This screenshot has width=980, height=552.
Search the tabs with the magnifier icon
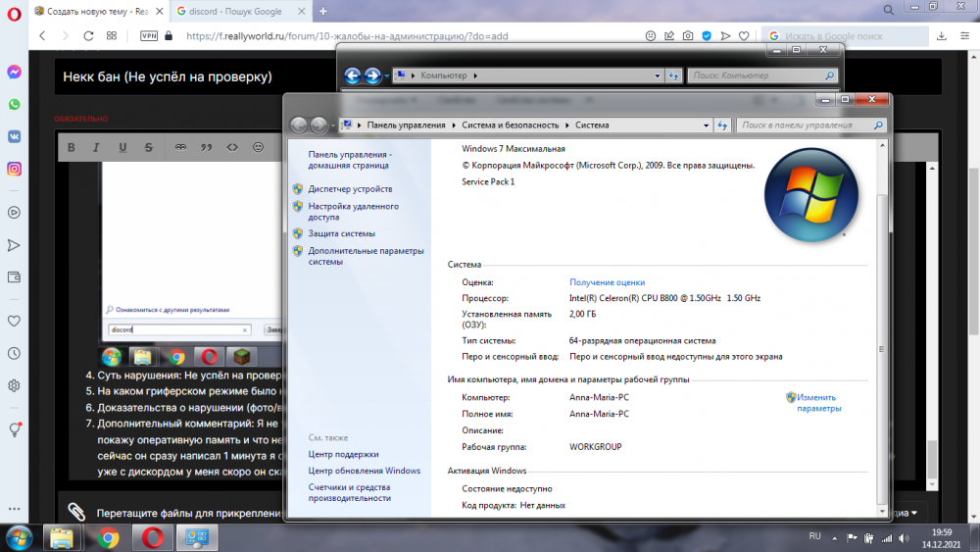(888, 10)
